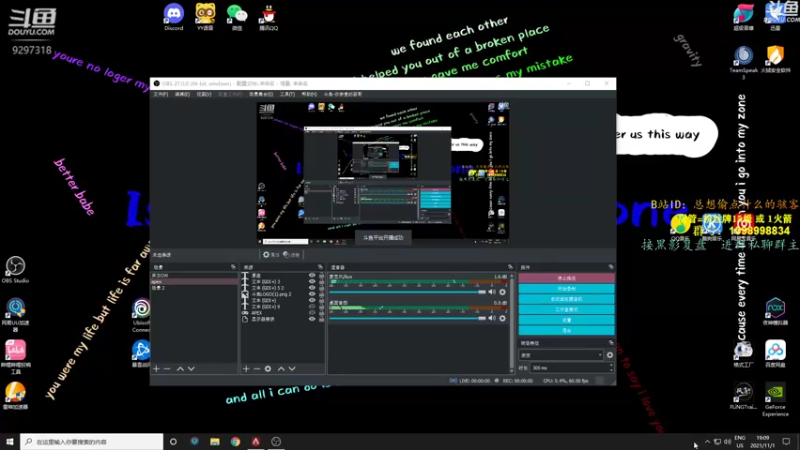The width and height of the screenshot is (800, 450).
Task: Open the scene transition properties gear
Action: tap(610, 355)
